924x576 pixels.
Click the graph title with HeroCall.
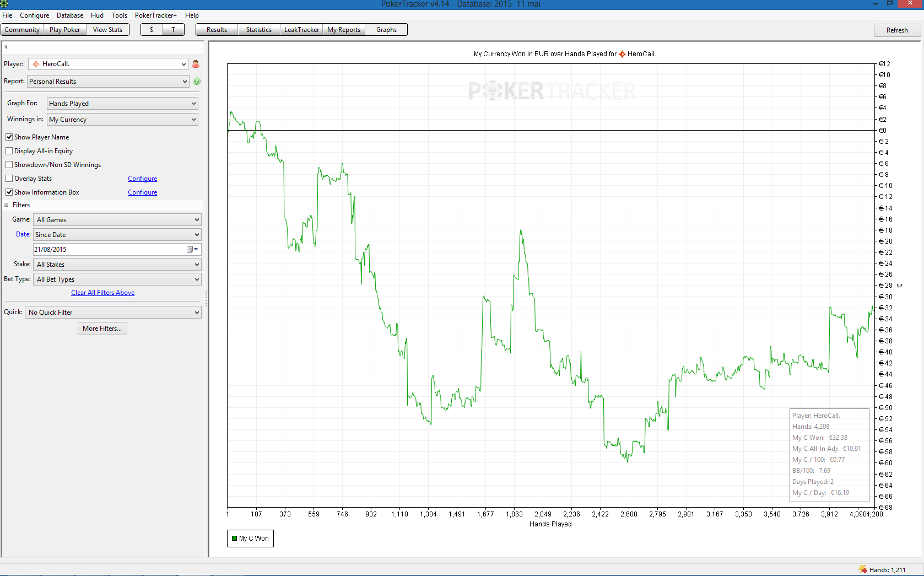click(565, 54)
